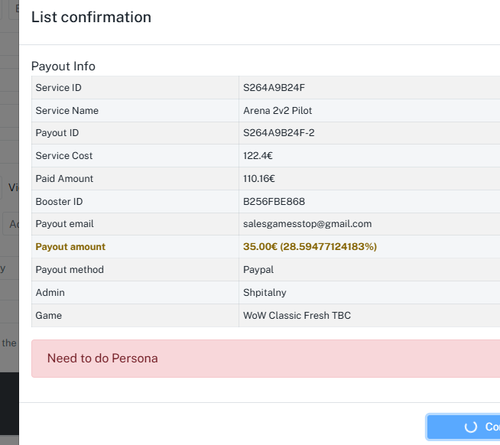The height and width of the screenshot is (445, 500).
Task: Select the 'Payout Info' heading
Action: 63,66
